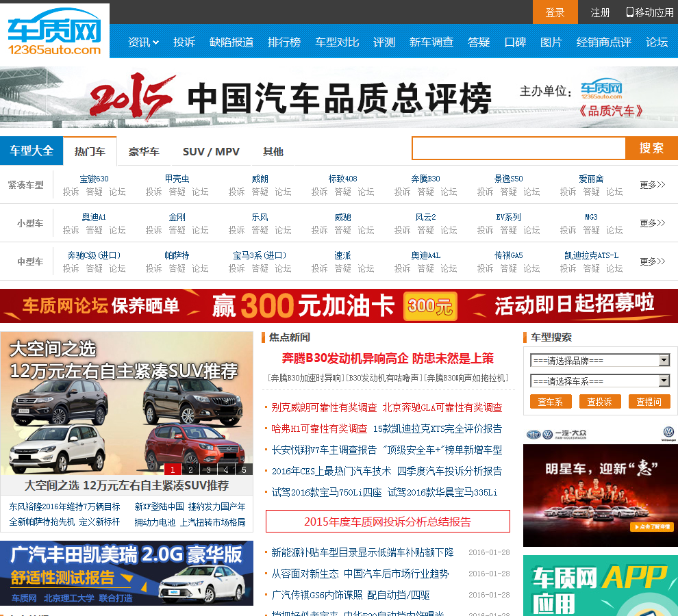Open 答疑 in the blue navigation bar
The image size is (678, 616).
pyautogui.click(x=479, y=42)
